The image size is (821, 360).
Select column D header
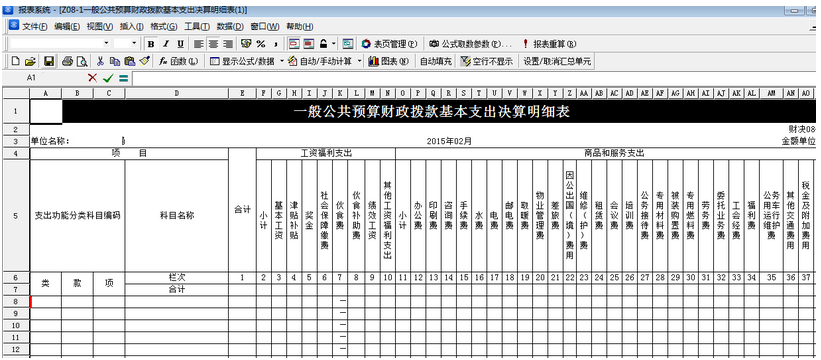click(x=176, y=93)
